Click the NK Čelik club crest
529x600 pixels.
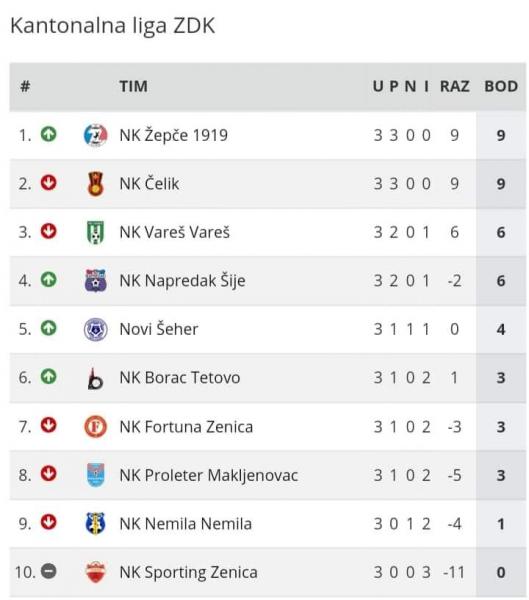coord(95,184)
